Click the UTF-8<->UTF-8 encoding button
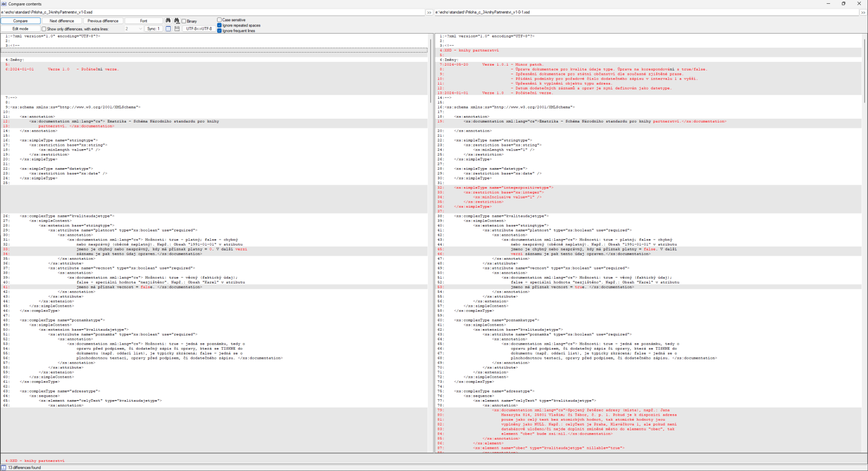The height and width of the screenshot is (471, 868). tap(199, 29)
